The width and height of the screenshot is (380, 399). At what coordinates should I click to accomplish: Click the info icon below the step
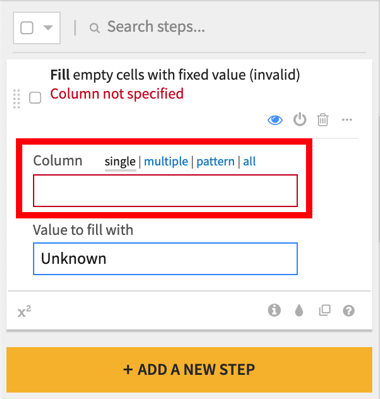[x=274, y=310]
